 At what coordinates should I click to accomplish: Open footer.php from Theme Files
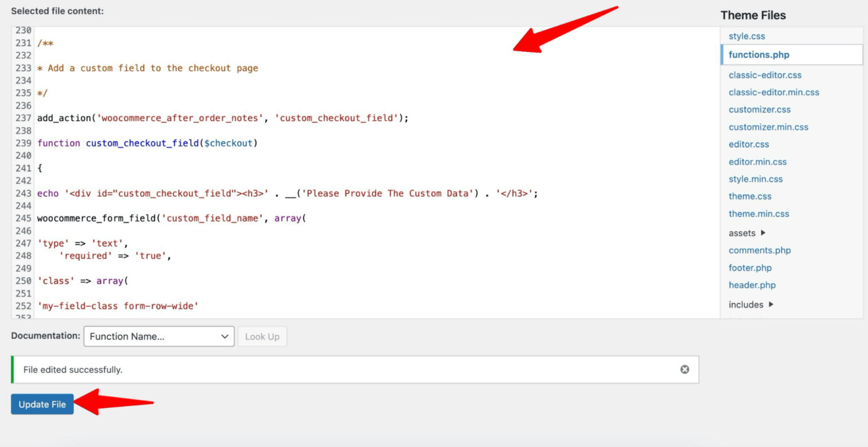point(750,267)
